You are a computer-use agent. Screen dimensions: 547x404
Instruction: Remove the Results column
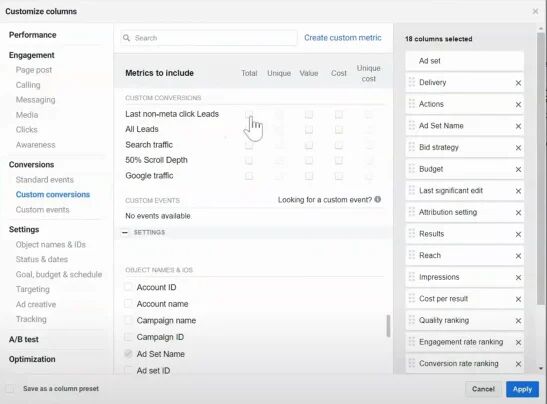click(518, 234)
